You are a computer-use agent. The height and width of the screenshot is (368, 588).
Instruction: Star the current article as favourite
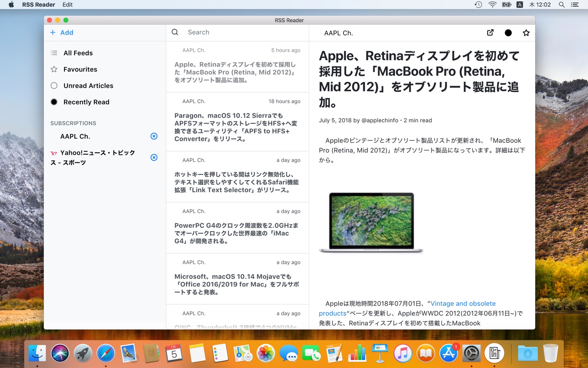[526, 33]
